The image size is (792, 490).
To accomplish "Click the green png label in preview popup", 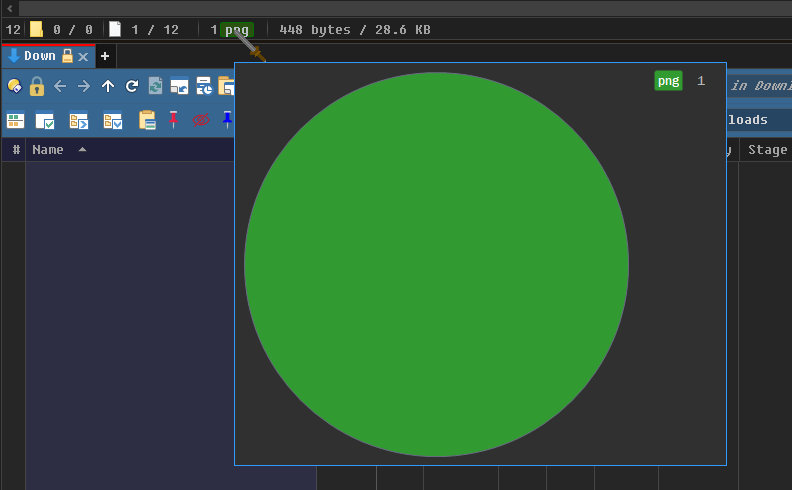I will click(668, 81).
